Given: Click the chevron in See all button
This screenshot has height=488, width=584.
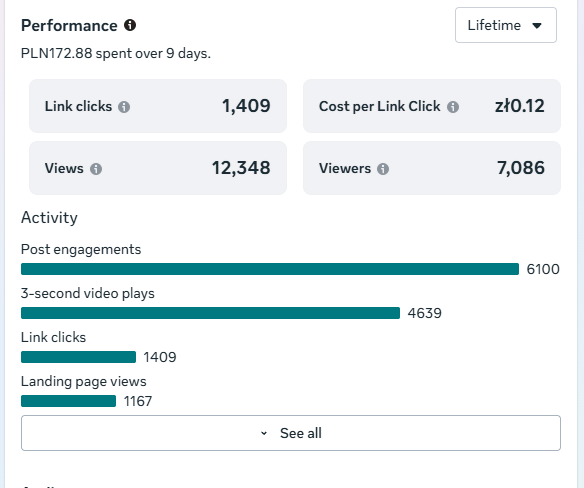Looking at the screenshot, I should pyautogui.click(x=264, y=433).
